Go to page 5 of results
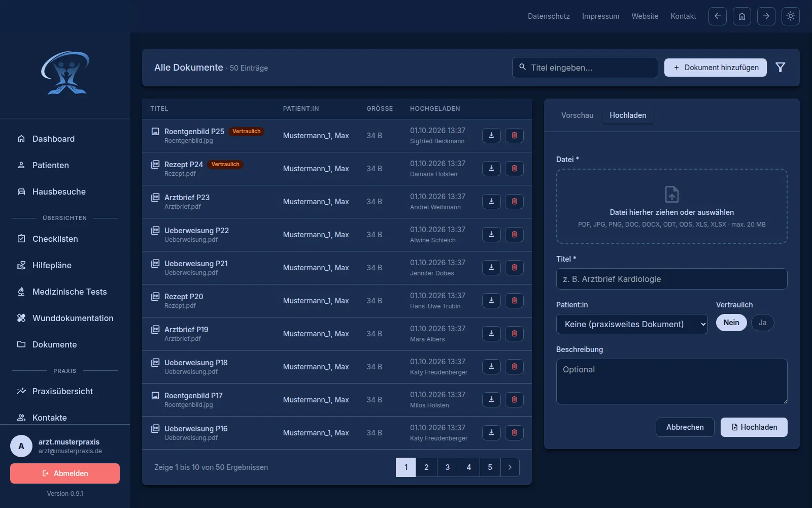The image size is (812, 508). 490,467
